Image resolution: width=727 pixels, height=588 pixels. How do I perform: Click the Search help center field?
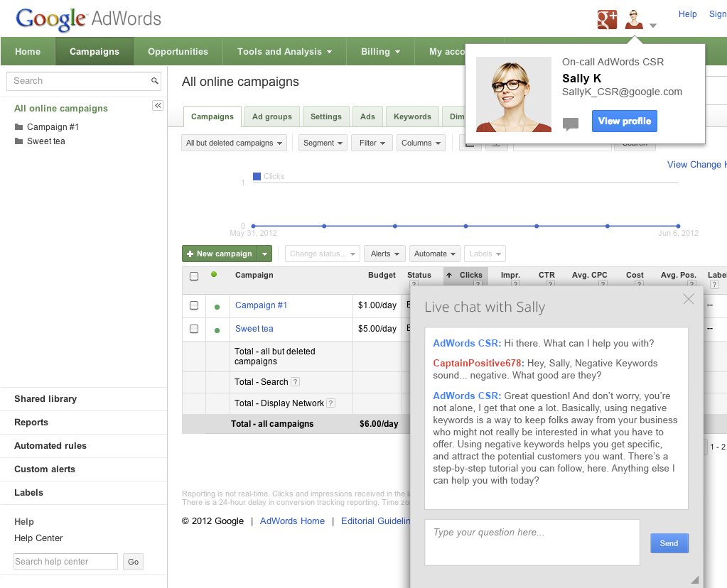pyautogui.click(x=65, y=561)
